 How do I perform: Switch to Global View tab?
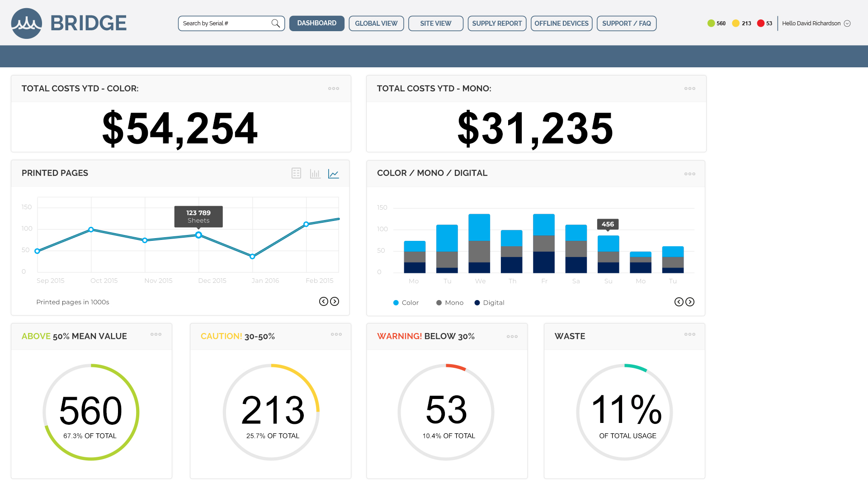pos(376,23)
